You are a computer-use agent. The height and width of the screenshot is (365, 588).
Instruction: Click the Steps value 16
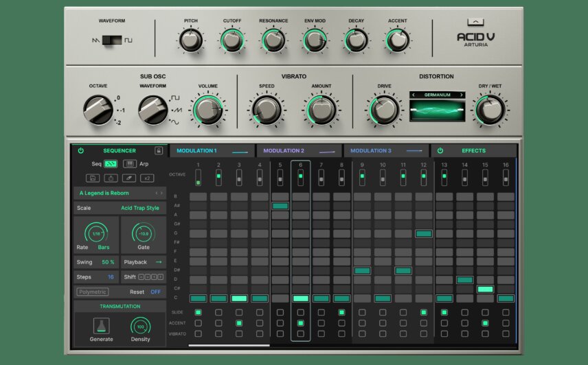pyautogui.click(x=111, y=277)
